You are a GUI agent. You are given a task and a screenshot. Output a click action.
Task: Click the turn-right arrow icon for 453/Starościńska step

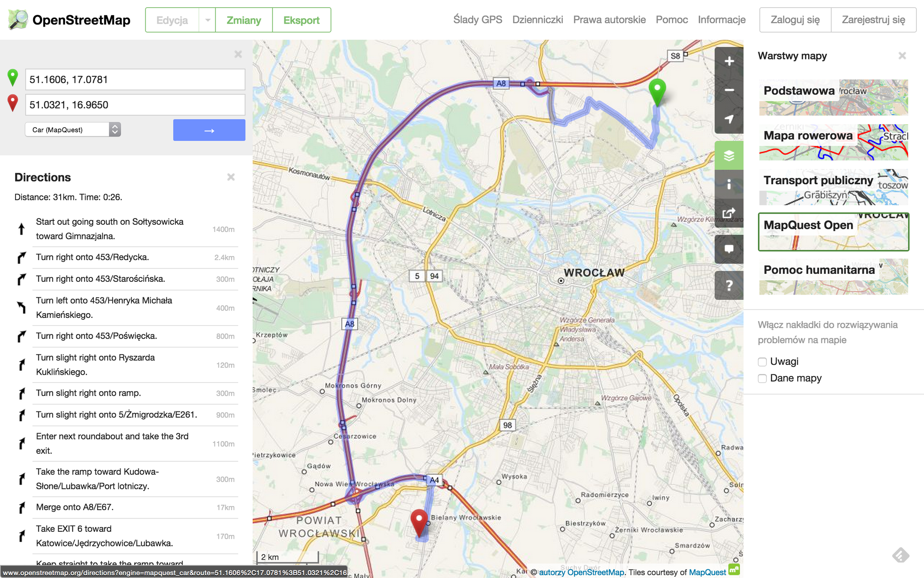(x=22, y=279)
